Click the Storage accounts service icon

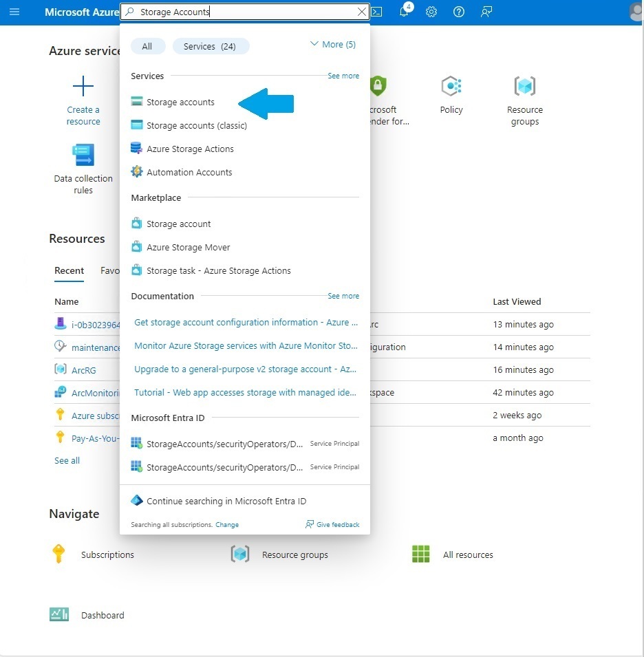point(137,101)
